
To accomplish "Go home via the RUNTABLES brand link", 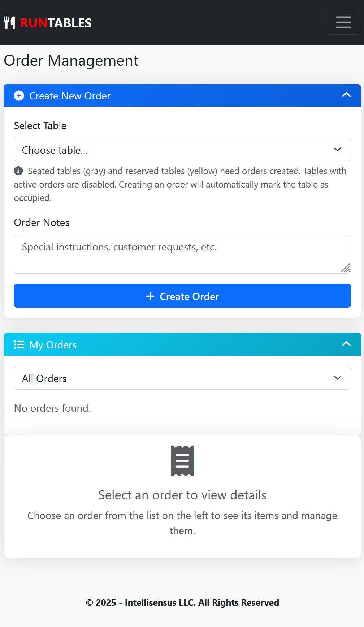I will 56,23.
